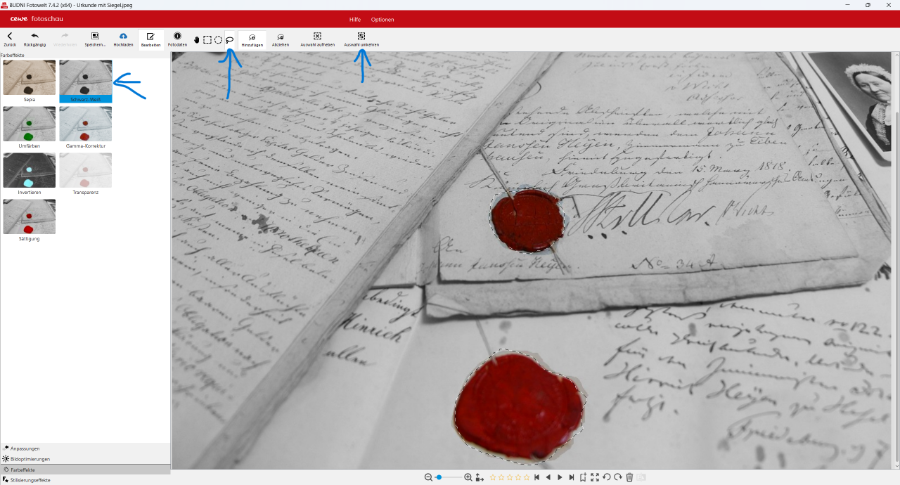Rate the photo three stars

(x=510, y=478)
